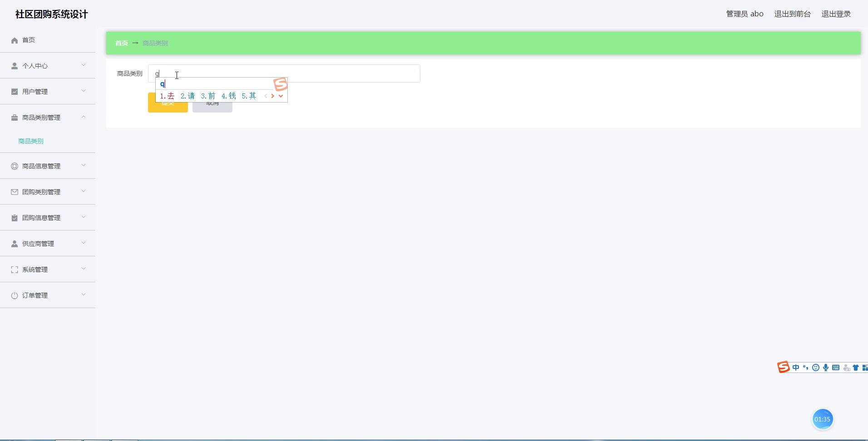Click the home icon beside 首页
Image resolution: width=868 pixels, height=441 pixels.
tap(15, 40)
